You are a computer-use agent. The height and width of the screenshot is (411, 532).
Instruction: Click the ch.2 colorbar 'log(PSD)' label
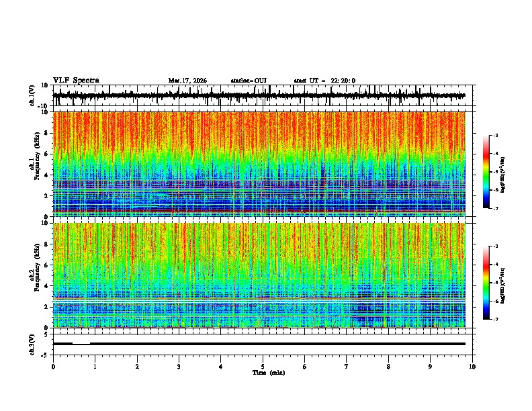pyautogui.click(x=503, y=285)
